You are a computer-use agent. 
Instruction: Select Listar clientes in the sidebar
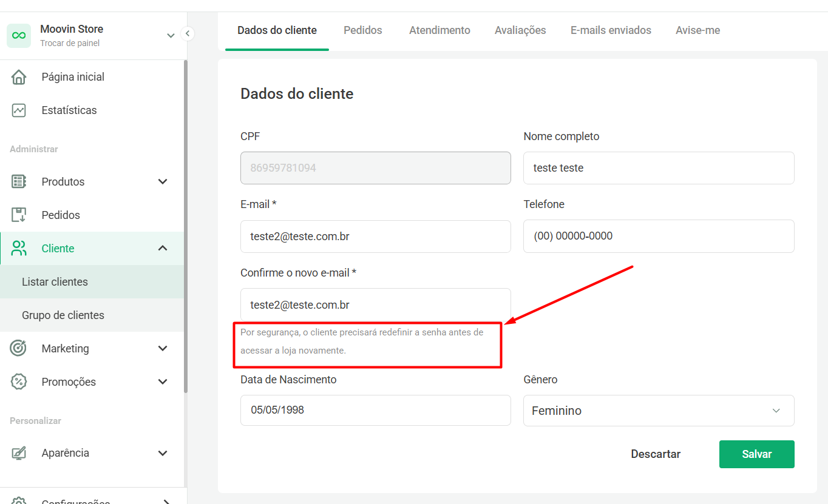92,282
